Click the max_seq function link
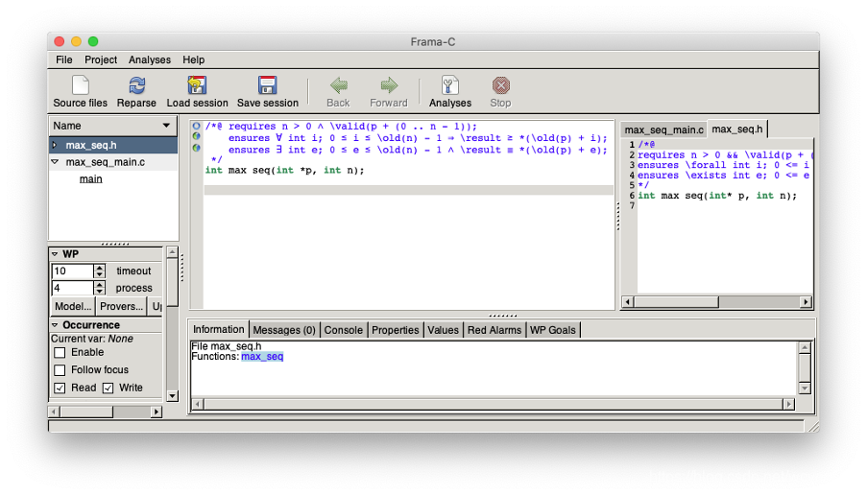The width and height of the screenshot is (868, 495). (262, 357)
